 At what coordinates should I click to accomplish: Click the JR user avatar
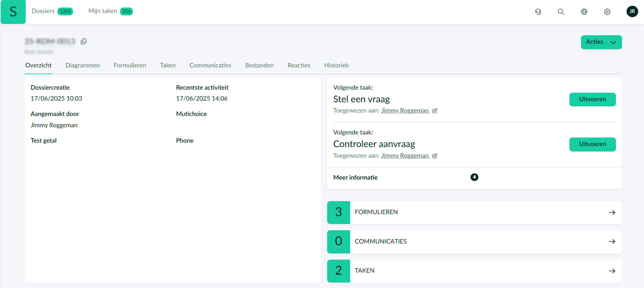click(632, 11)
